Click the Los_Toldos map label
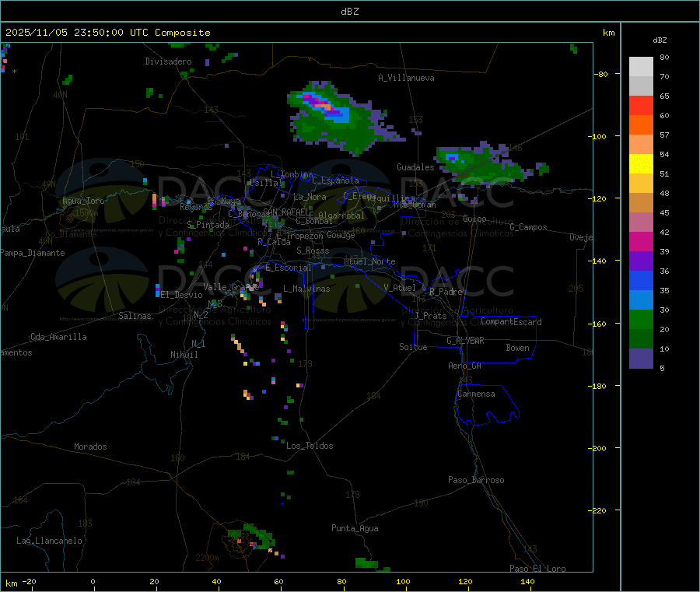Image resolution: width=700 pixels, height=592 pixels. (x=310, y=446)
